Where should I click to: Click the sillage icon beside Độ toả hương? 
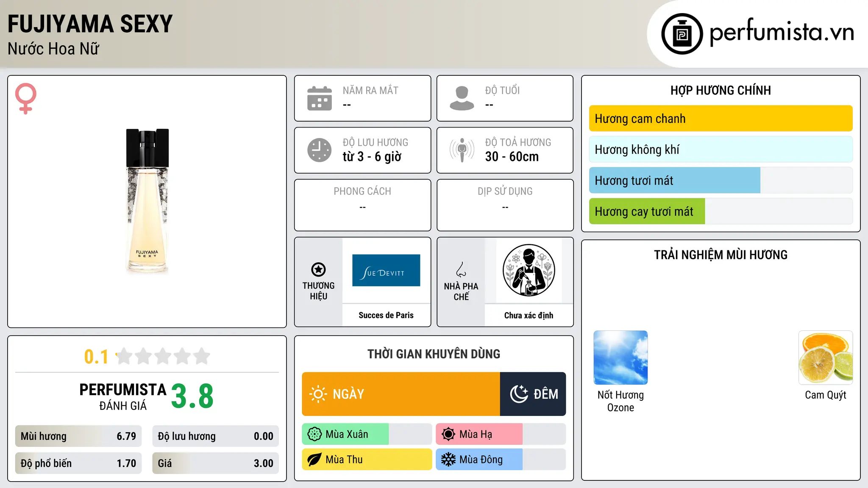tap(462, 150)
